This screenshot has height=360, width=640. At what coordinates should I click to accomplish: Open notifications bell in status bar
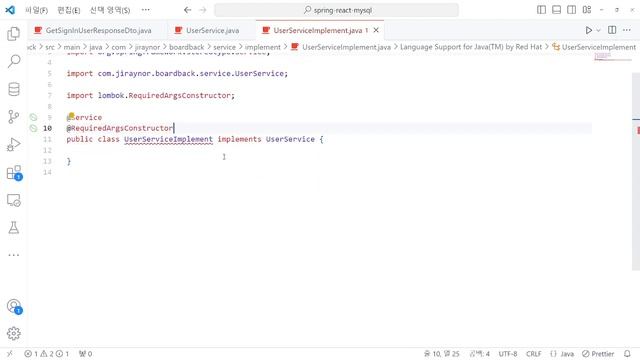point(627,353)
